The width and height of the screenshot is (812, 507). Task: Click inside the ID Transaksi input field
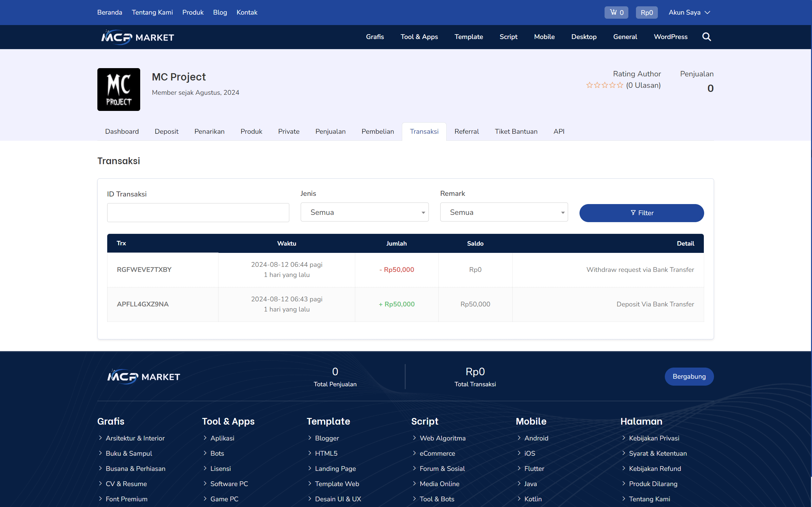pyautogui.click(x=198, y=212)
